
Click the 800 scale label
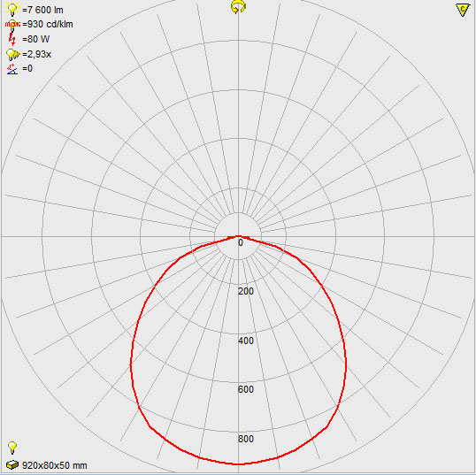point(246,439)
